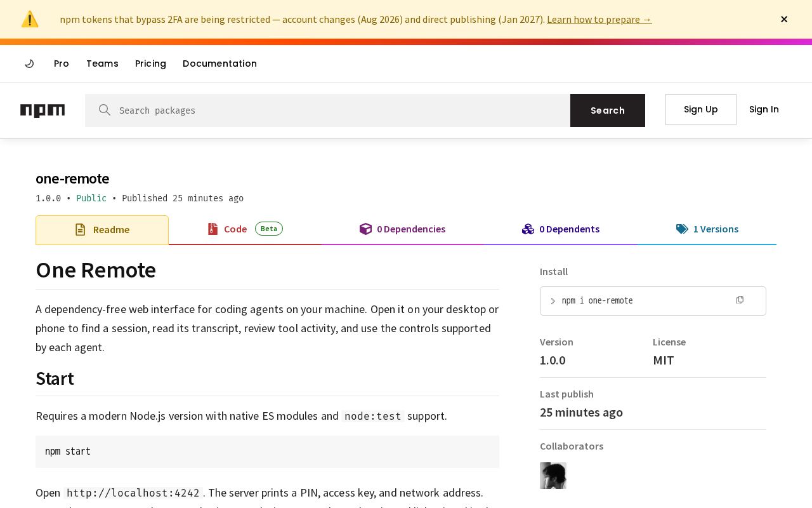Copy the npm install command
Screen dimensions: 812x508
pos(740,300)
